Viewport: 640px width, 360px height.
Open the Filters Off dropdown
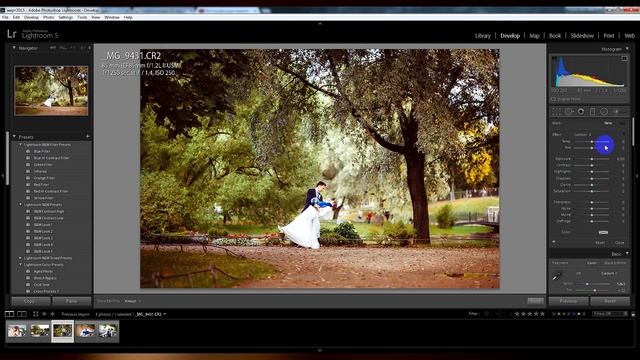coord(610,314)
